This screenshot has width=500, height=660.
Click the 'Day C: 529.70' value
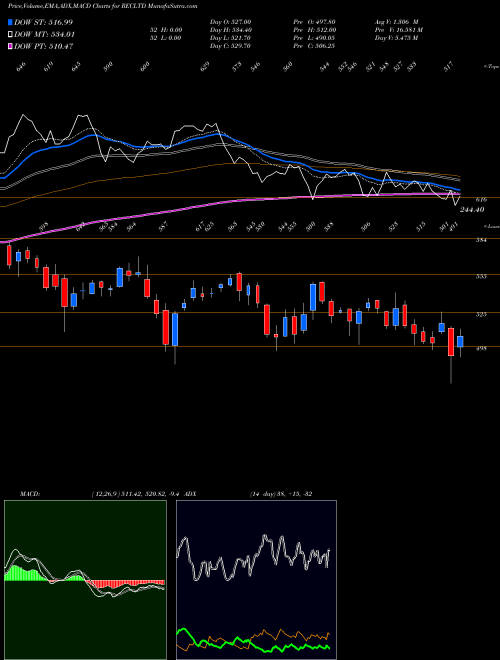coord(230,46)
